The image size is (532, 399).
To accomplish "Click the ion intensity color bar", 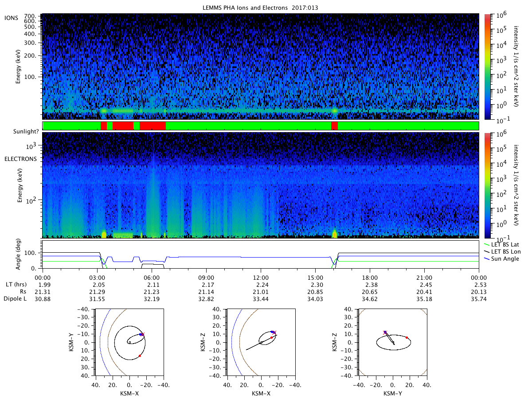I will coord(487,66).
